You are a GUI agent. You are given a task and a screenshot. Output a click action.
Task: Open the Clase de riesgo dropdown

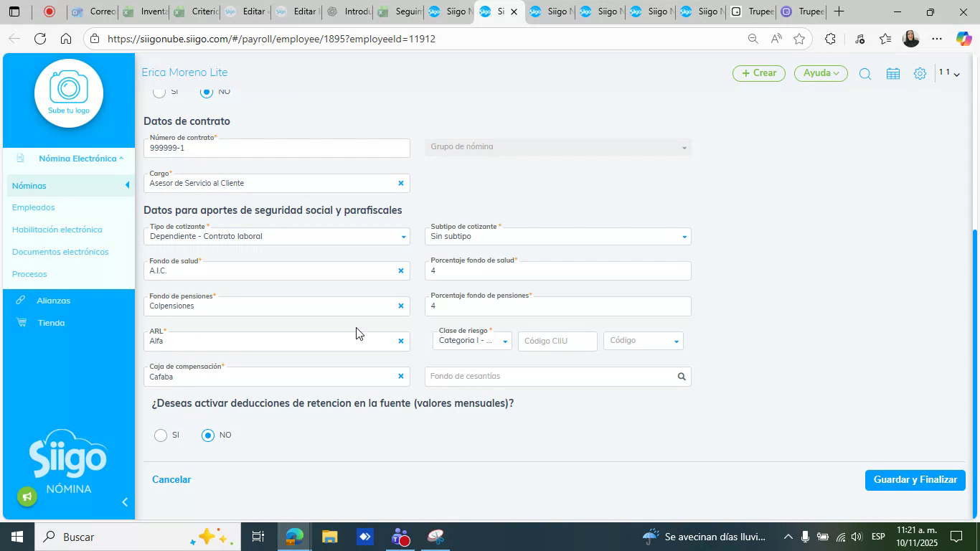[473, 341]
